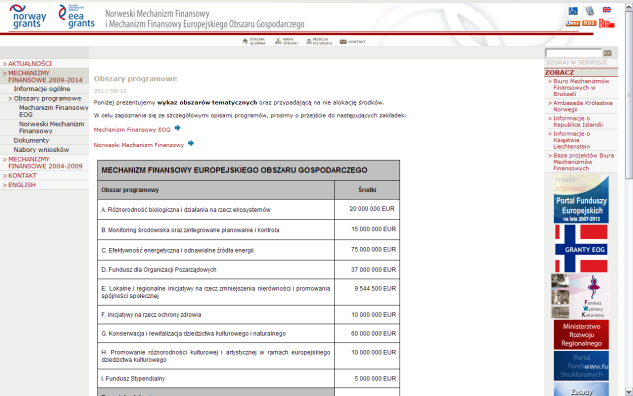This screenshot has width=633, height=396.
Task: Click the Środki column header
Action: coord(367,190)
